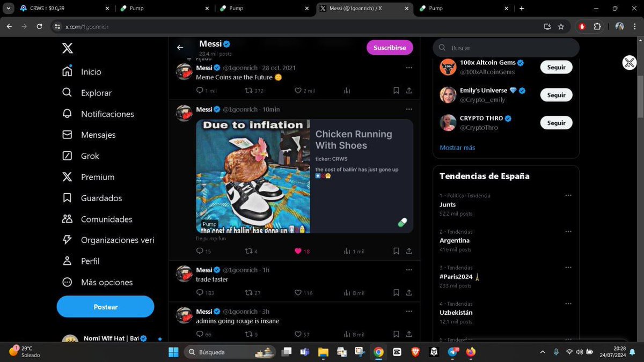Click Chrome's back navigation arrow
The width and height of the screenshot is (644, 362).
click(9, 26)
